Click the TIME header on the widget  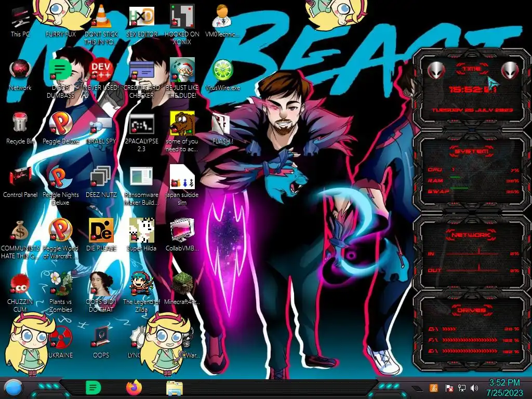click(x=472, y=69)
